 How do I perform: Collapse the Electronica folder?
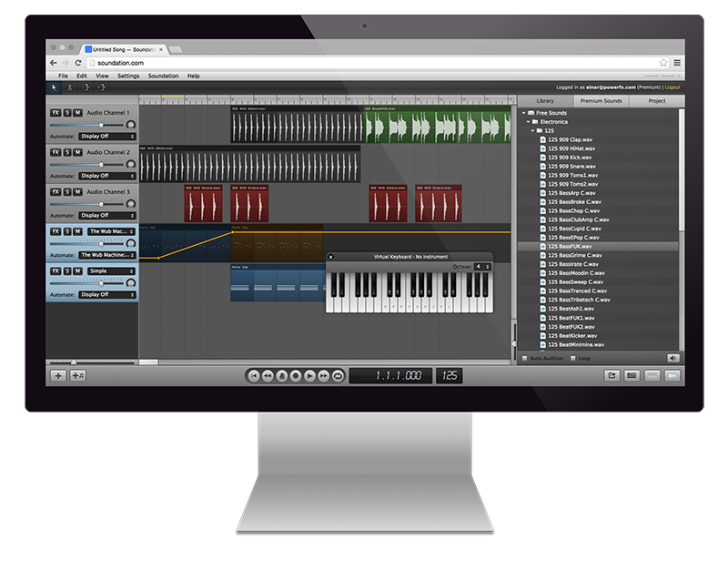[x=528, y=122]
